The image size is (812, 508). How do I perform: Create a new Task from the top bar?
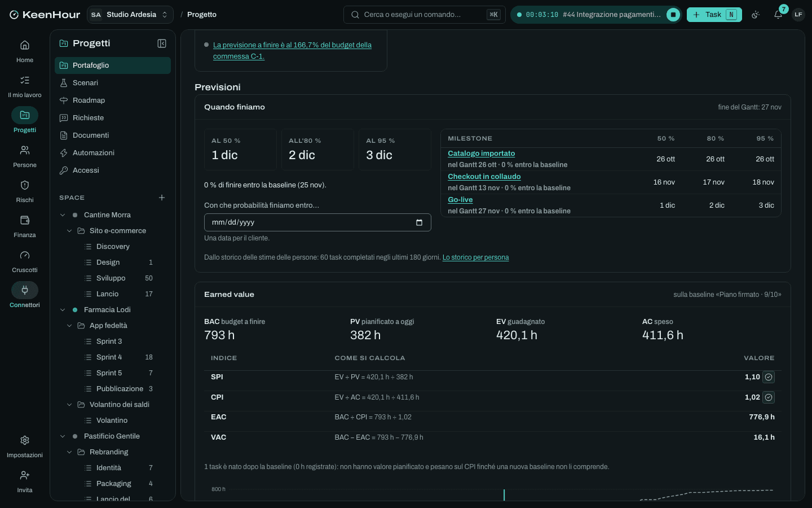pyautogui.click(x=714, y=15)
